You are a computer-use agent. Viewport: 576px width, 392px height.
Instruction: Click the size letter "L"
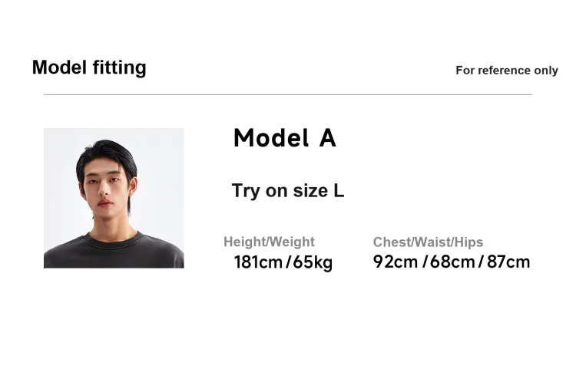[339, 191]
